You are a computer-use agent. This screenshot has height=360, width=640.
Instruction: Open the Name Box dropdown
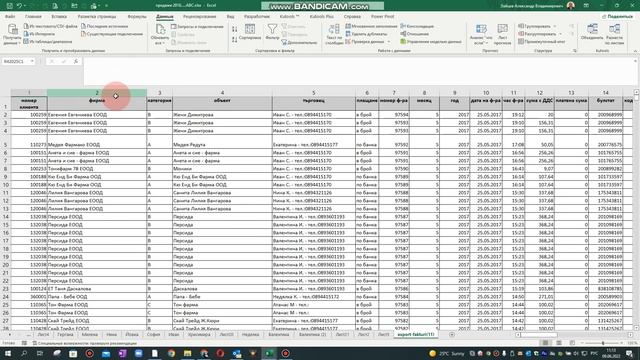(32, 61)
